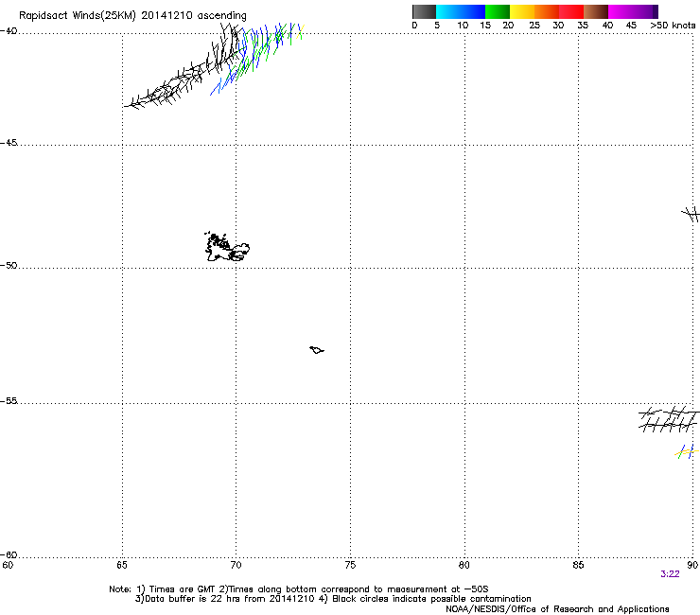Click the longitude axis label '80'
The width and height of the screenshot is (700, 615).
pyautogui.click(x=464, y=565)
